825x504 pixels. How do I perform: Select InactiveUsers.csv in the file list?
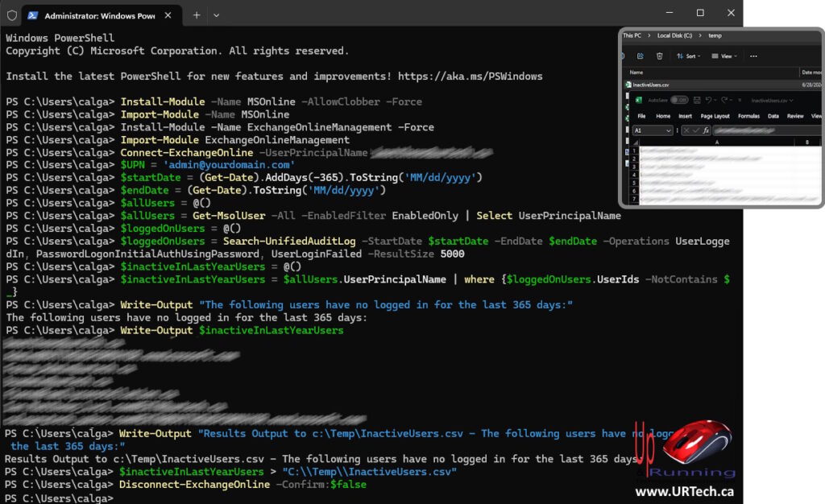(651, 84)
